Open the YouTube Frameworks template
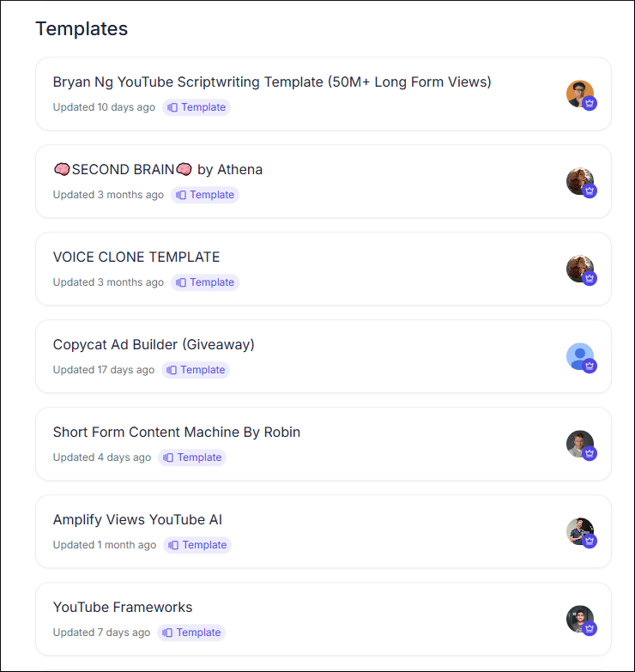The width and height of the screenshot is (635, 672). coord(123,608)
